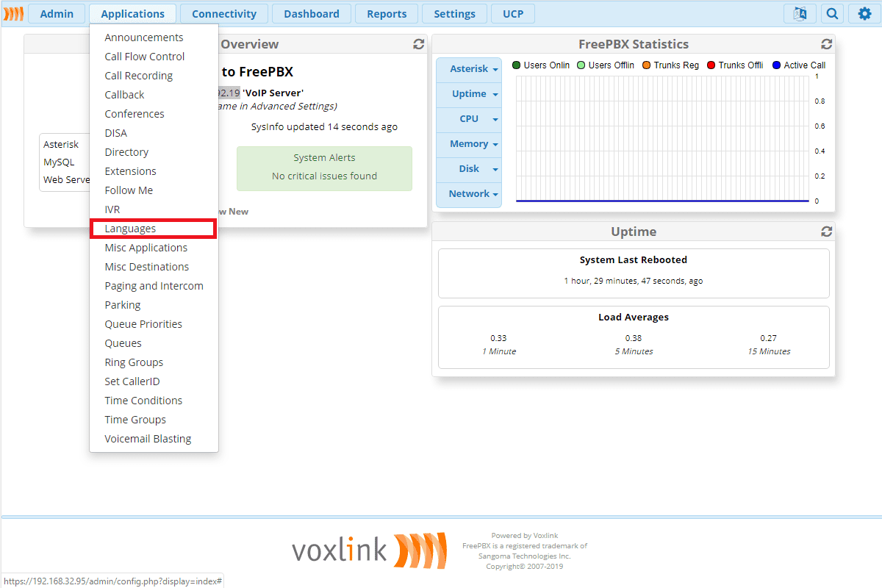This screenshot has height=588, width=882.
Task: Click the Voxlink footer logo
Action: (369, 551)
